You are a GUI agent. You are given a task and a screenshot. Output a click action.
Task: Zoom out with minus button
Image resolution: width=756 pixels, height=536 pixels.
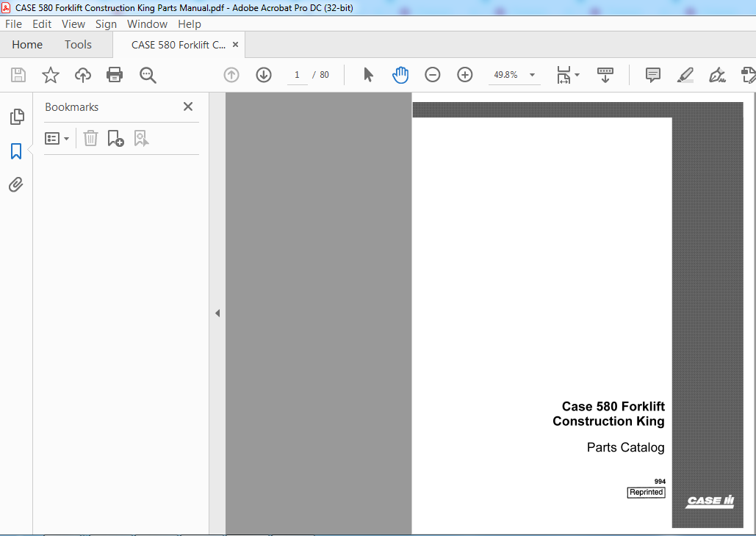pos(433,75)
